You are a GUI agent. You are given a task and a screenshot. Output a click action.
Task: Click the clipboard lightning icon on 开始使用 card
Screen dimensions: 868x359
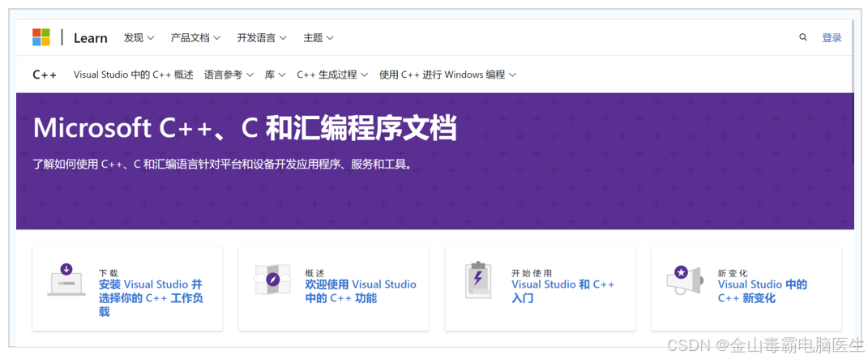[477, 280]
